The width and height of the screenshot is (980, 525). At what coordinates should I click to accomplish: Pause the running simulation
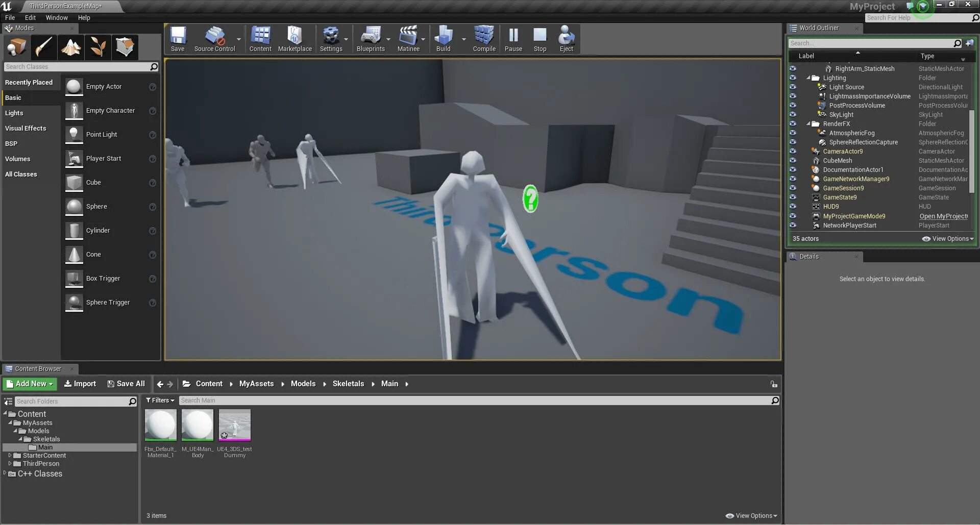513,39
